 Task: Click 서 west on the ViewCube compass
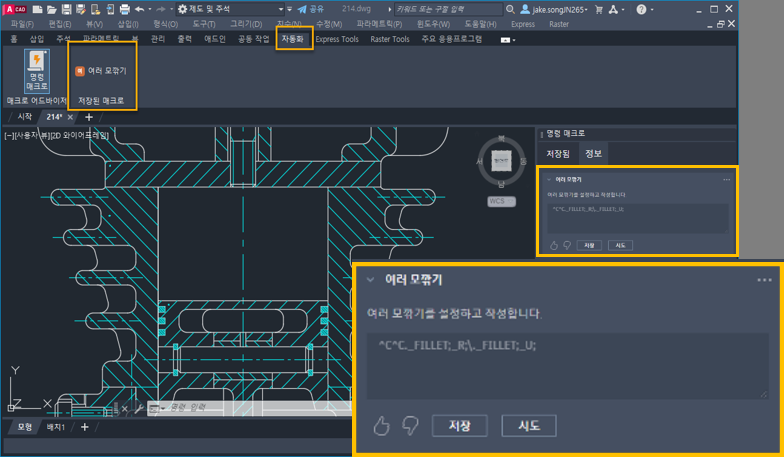click(480, 161)
